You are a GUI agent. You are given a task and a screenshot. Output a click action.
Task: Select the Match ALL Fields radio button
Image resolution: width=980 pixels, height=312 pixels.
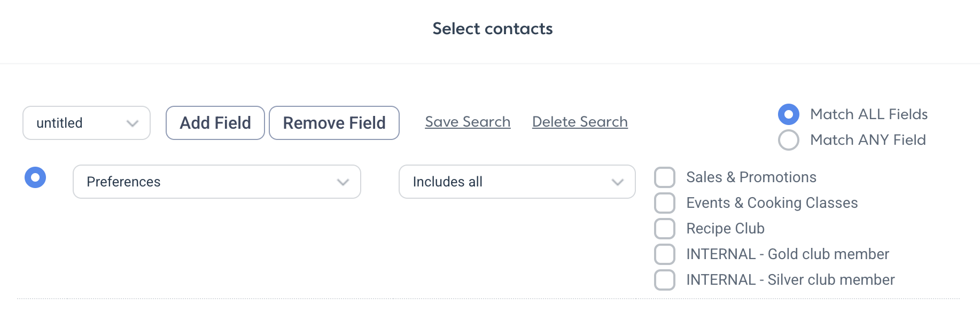pos(789,114)
